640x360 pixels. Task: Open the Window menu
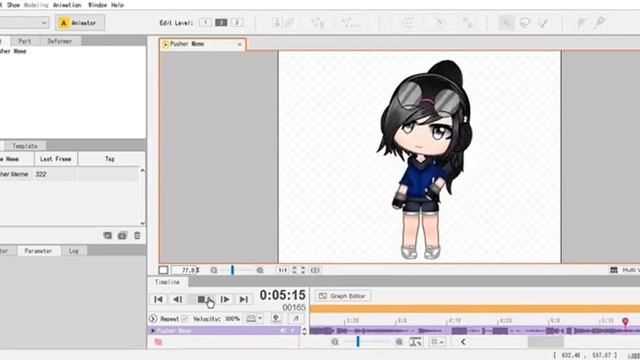[98, 5]
